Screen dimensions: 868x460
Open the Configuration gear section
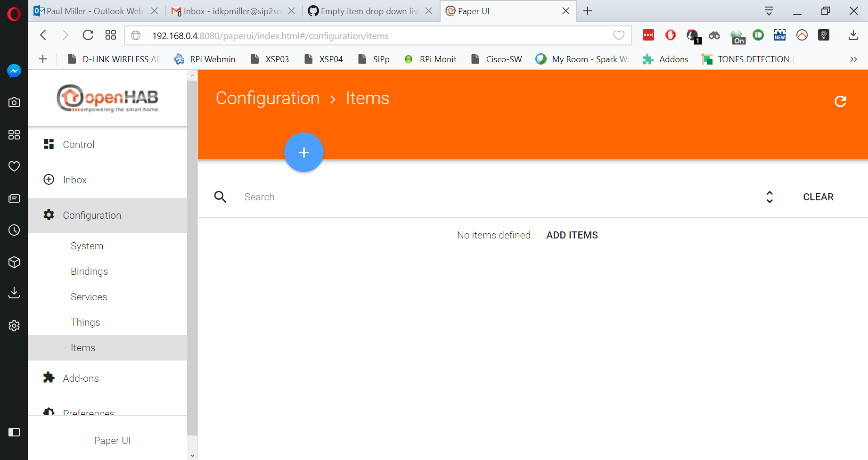[92, 215]
